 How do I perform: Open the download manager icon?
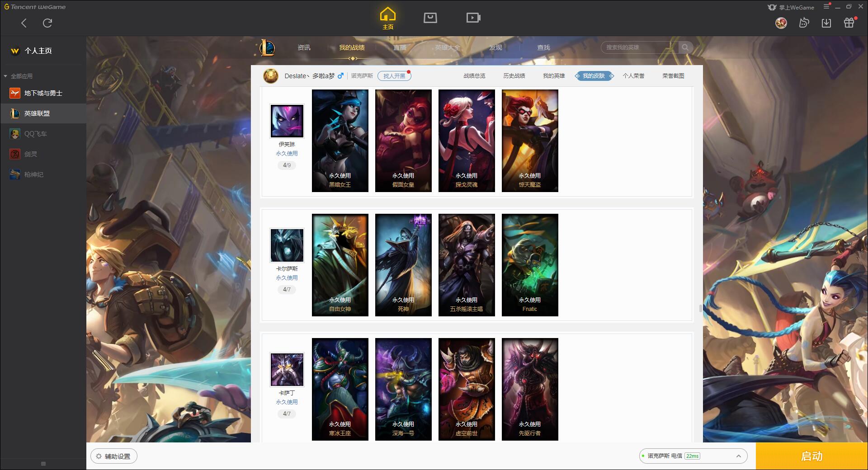[826, 23]
